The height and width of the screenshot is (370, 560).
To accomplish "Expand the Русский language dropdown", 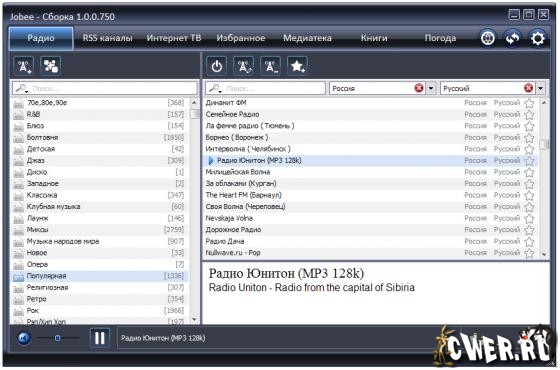I will coord(541,88).
